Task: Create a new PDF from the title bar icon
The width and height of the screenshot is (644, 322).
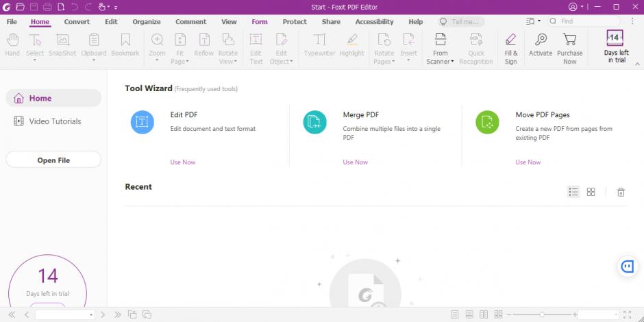Action: (61, 7)
